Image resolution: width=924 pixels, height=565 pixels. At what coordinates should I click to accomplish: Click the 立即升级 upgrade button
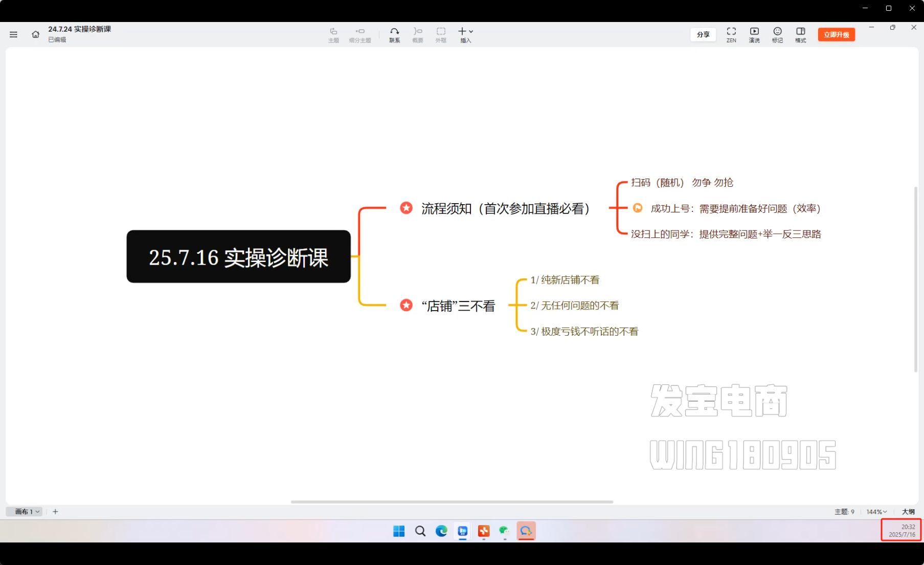(x=836, y=35)
